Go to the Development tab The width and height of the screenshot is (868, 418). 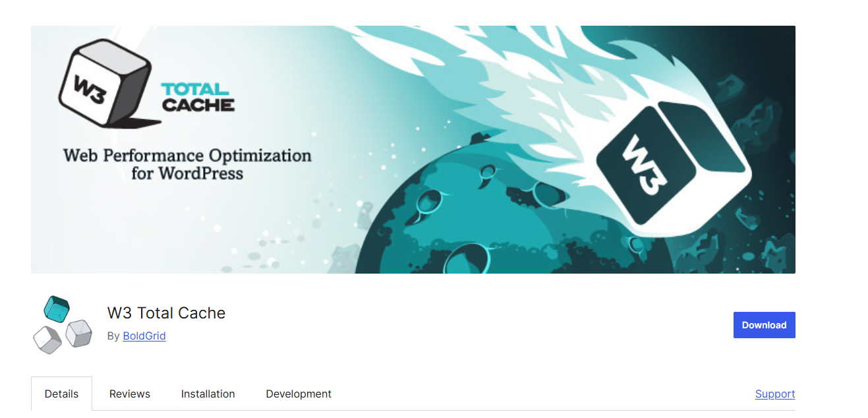[x=299, y=394]
